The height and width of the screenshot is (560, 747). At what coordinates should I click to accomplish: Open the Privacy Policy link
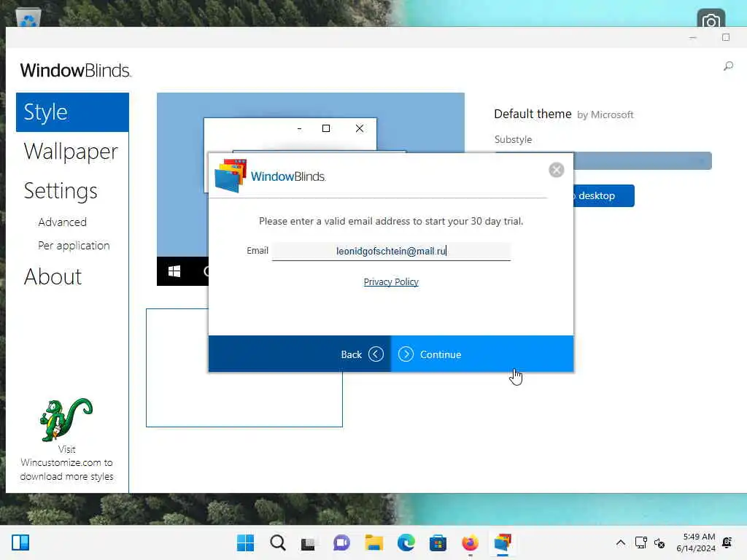pos(391,282)
